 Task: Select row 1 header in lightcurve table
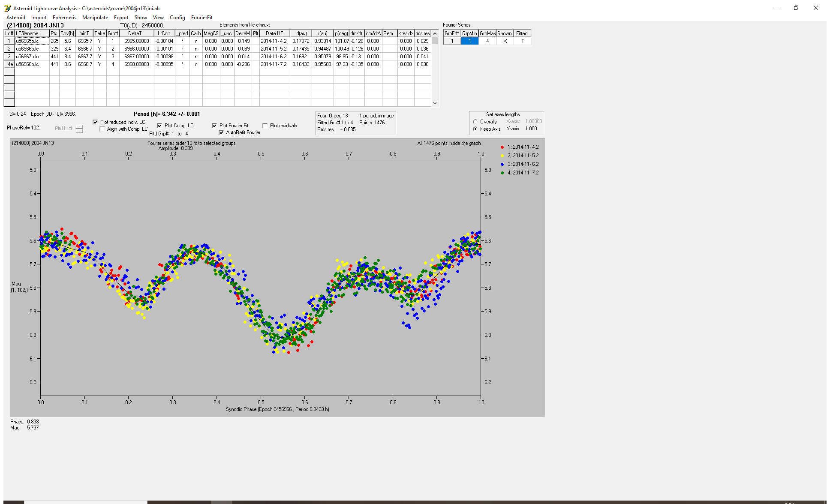pos(9,41)
